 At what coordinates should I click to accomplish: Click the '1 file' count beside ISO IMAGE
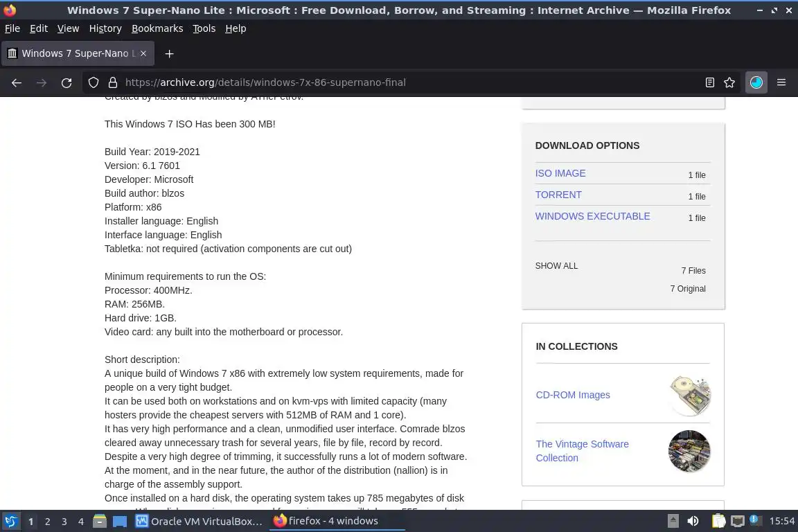click(x=697, y=175)
